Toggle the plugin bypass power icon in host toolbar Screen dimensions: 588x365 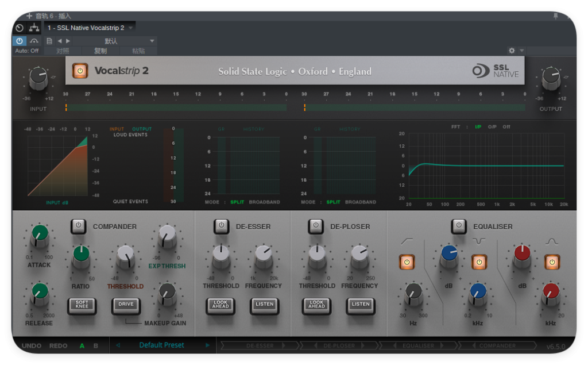point(19,41)
